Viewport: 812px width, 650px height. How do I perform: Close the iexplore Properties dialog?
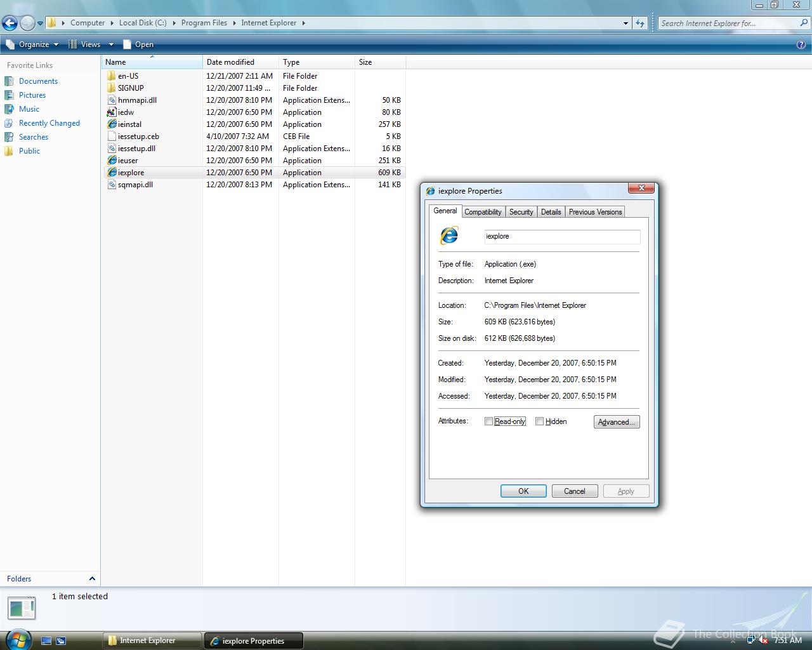[641, 189]
